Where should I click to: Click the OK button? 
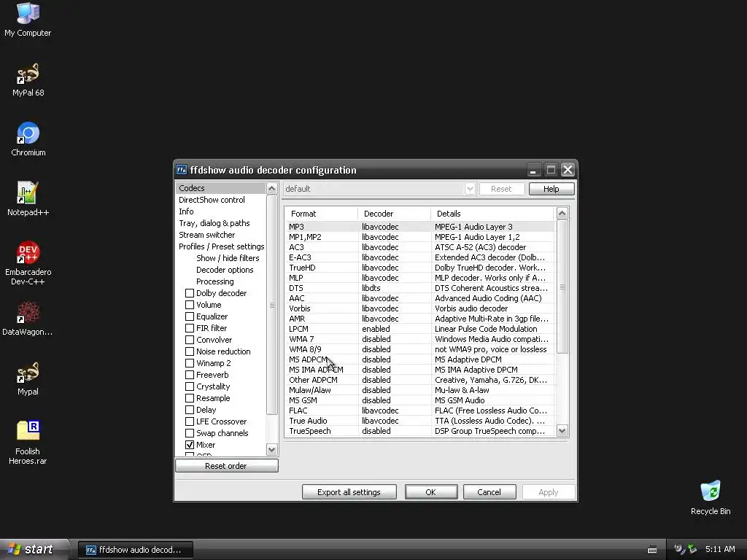tap(431, 492)
